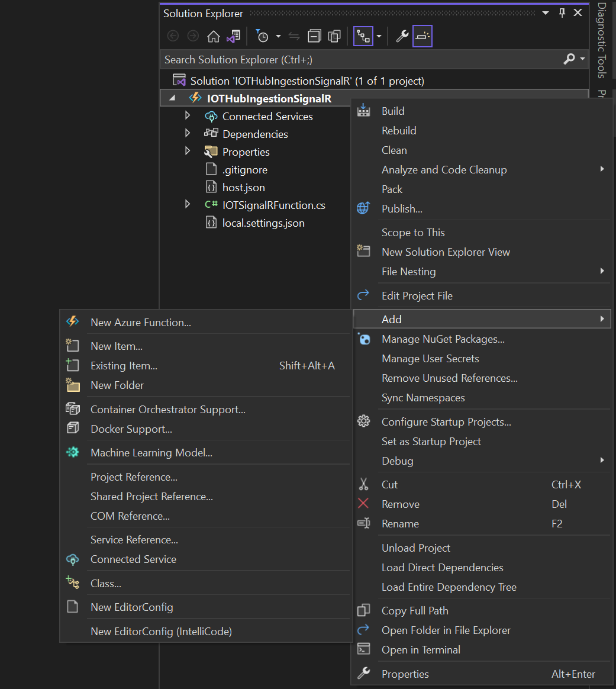Click the Collapse All toolbar icon
Screen dimensions: 616x689
click(x=315, y=36)
